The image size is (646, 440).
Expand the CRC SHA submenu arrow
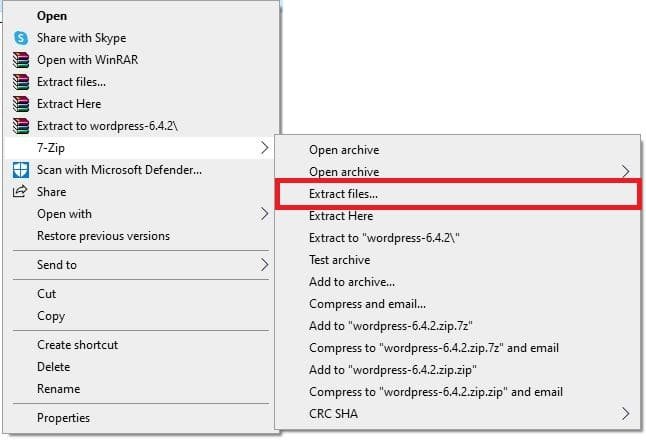(x=626, y=413)
